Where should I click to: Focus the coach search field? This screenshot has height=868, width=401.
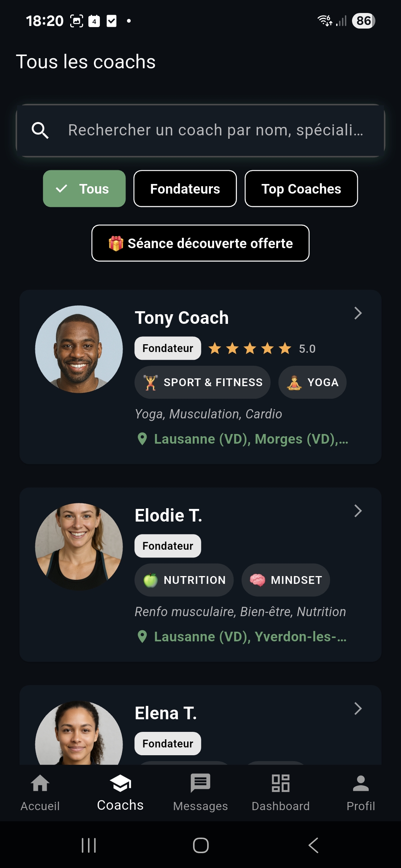pos(215,131)
